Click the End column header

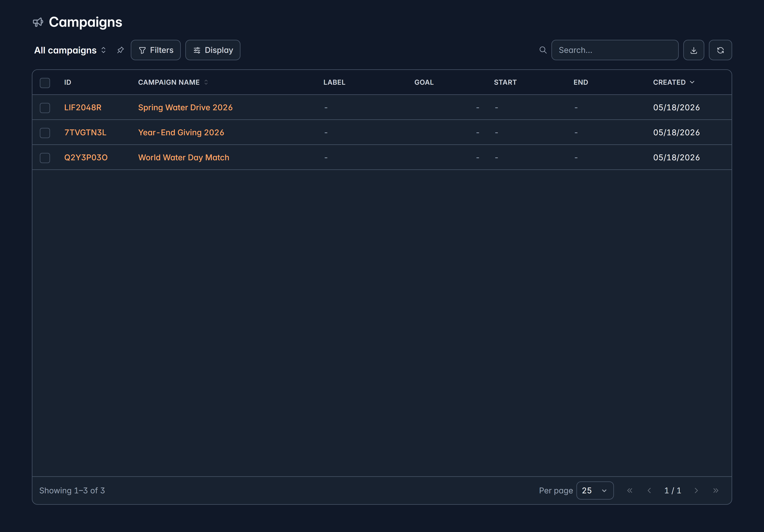coord(580,82)
